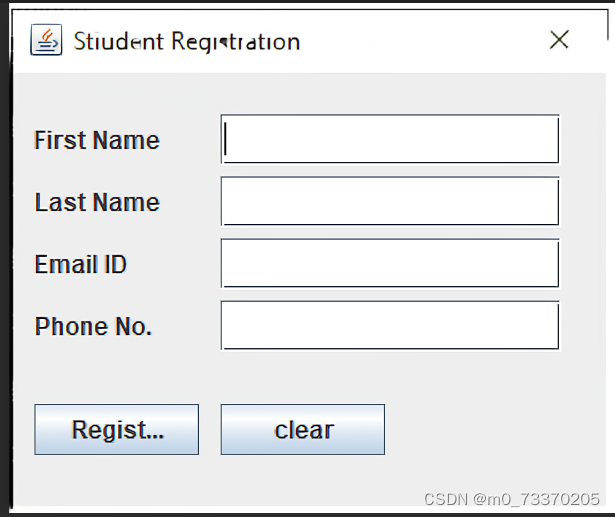Click the CSDN watermark text
Viewport: 615px width, 517px height.
[446, 498]
